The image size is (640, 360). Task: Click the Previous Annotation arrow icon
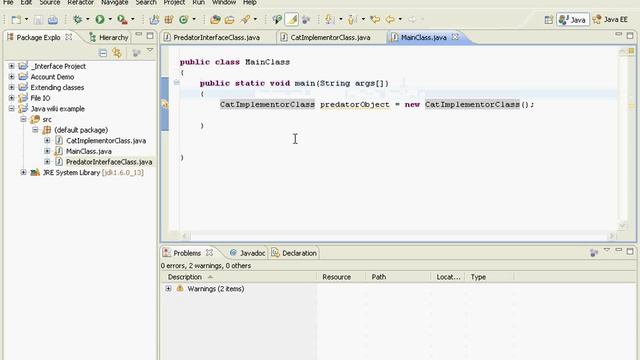[x=353, y=19]
